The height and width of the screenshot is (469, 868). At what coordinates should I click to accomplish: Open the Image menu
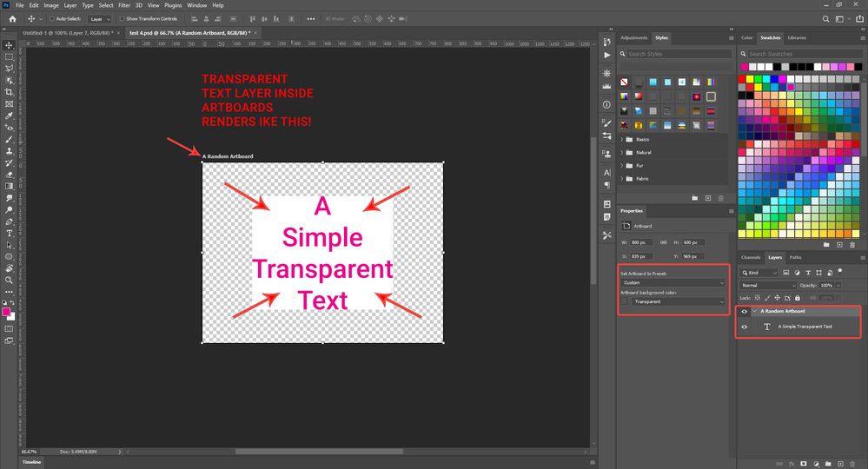[x=51, y=5]
